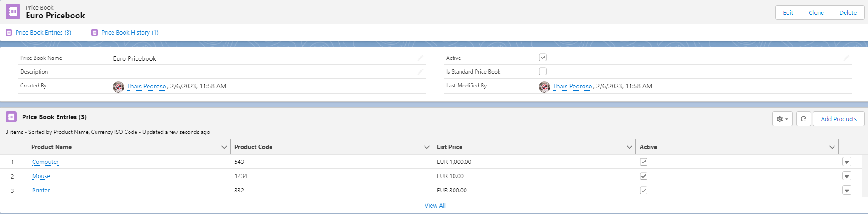
Task: Toggle Active checkbox for Mouse row
Action: 643,176
